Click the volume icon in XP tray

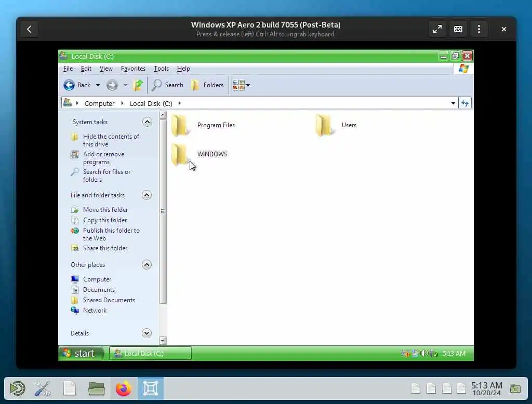(423, 354)
